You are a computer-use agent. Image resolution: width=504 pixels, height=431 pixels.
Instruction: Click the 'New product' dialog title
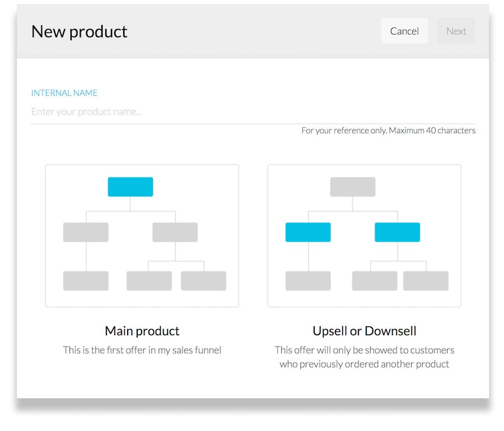pos(79,31)
